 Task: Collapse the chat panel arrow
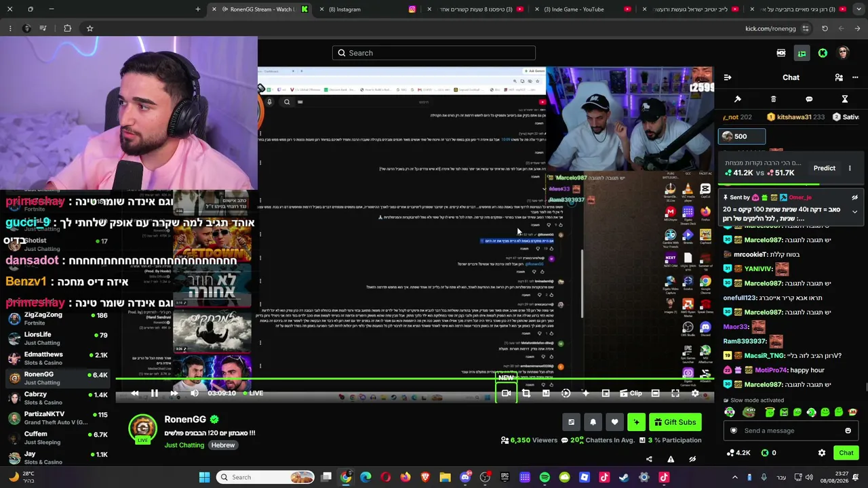point(728,77)
